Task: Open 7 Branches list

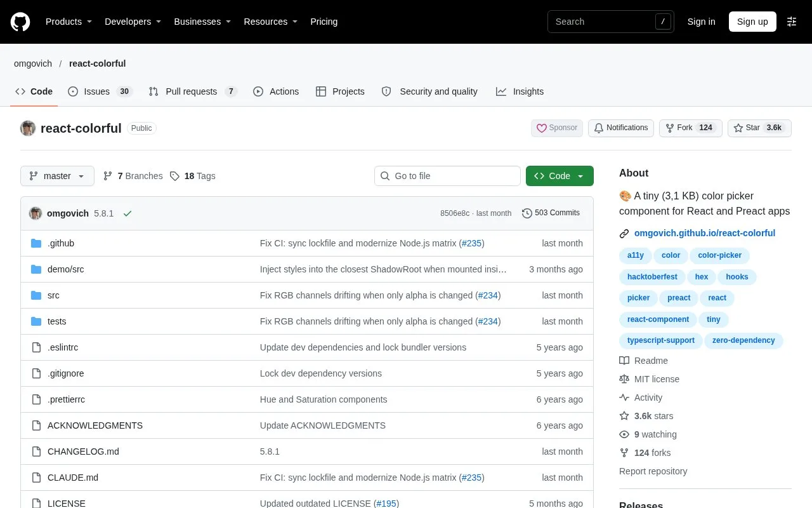Action: (x=133, y=176)
